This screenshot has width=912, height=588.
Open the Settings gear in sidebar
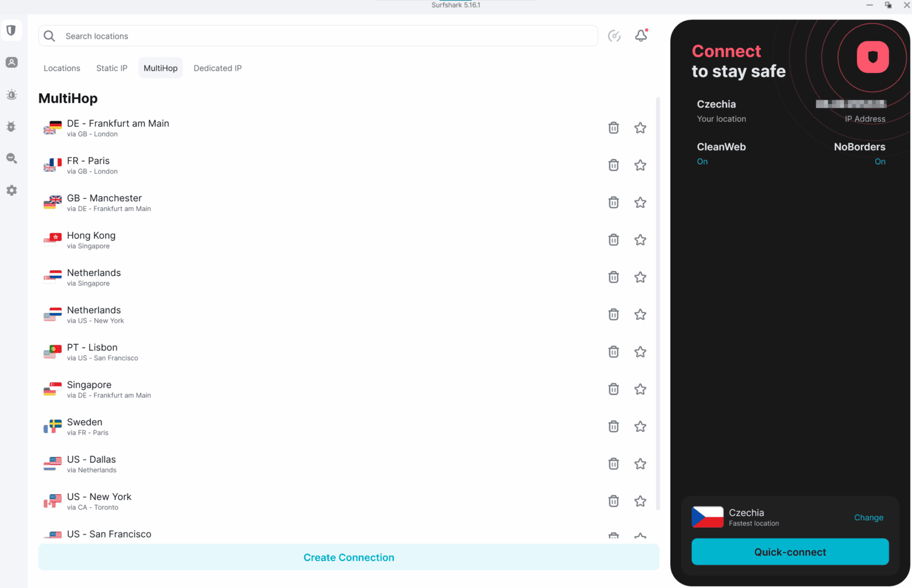[11, 191]
